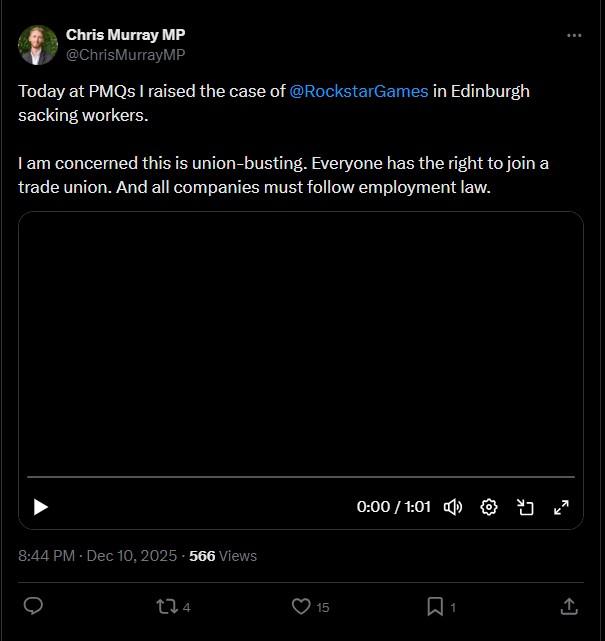
Task: Play the embedded video
Action: pyautogui.click(x=41, y=507)
